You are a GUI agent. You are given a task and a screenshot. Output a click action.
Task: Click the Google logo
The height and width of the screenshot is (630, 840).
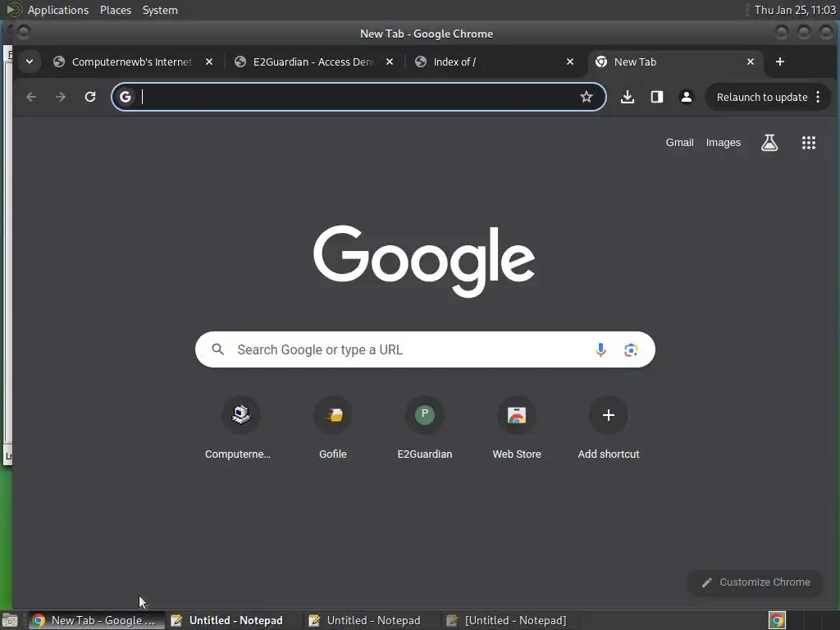[424, 261]
